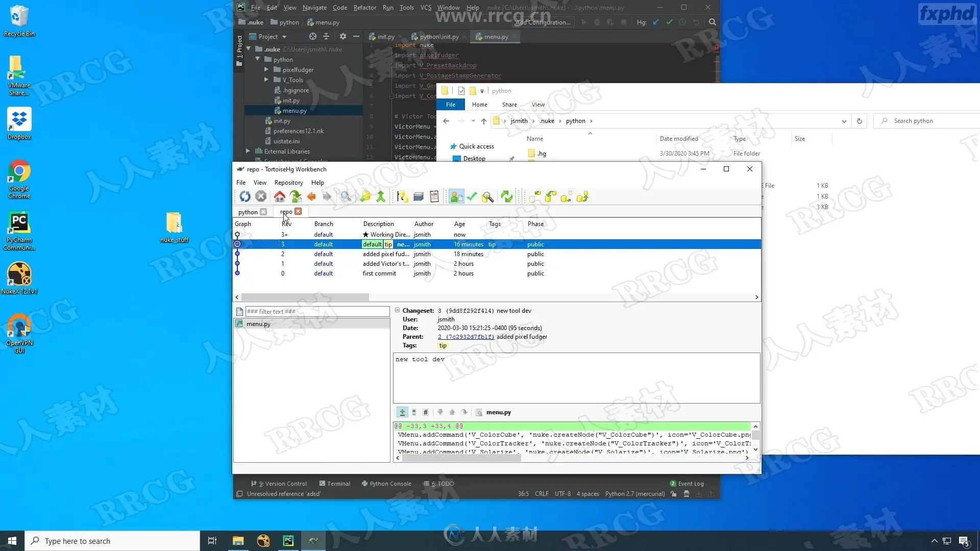Screen dimensions: 980x551
Task: Collapse the Changeset details section
Action: (x=397, y=310)
